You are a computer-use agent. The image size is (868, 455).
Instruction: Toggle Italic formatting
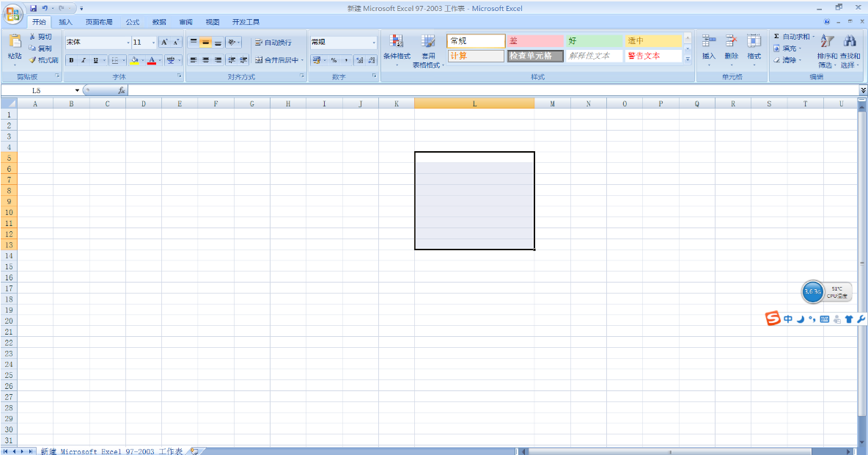point(83,60)
